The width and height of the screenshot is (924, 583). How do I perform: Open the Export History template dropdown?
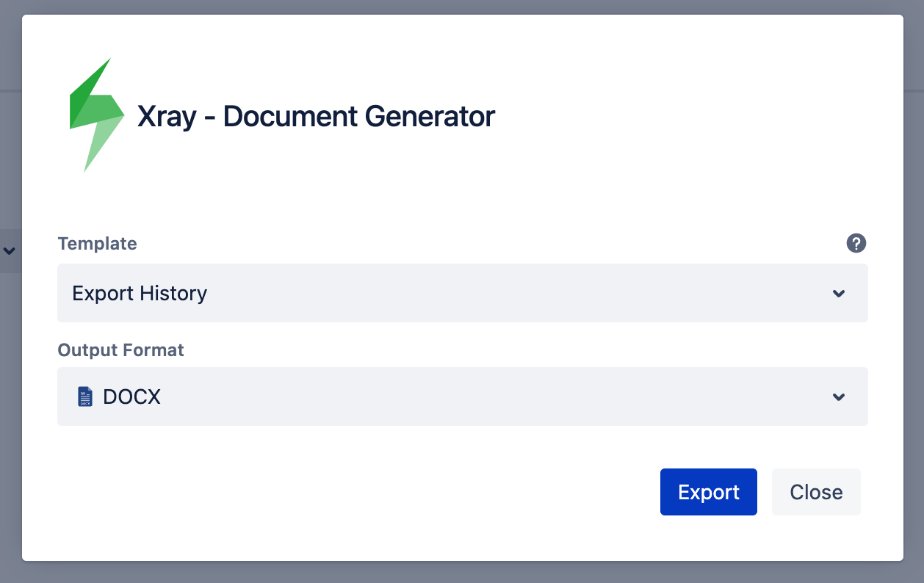tap(463, 293)
